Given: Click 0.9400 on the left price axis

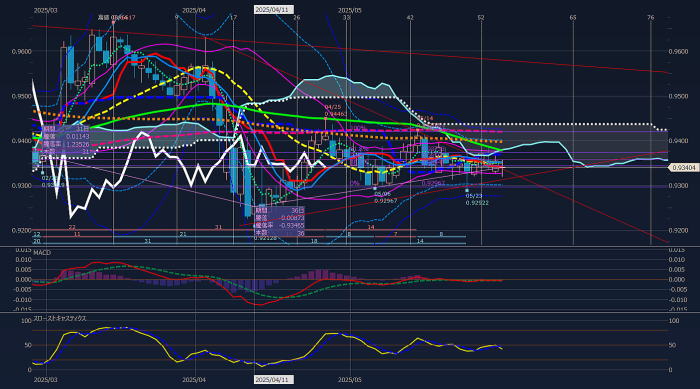Looking at the screenshot, I should tap(21, 141).
